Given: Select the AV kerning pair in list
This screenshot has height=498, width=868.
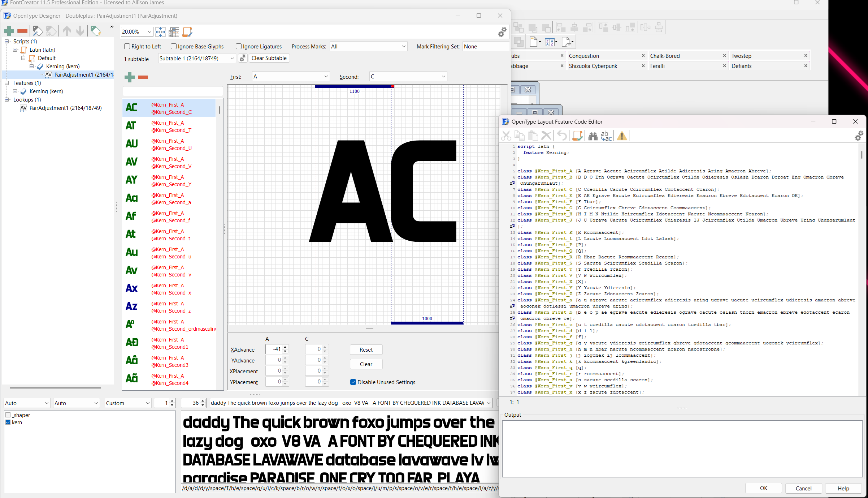Looking at the screenshot, I should (169, 162).
